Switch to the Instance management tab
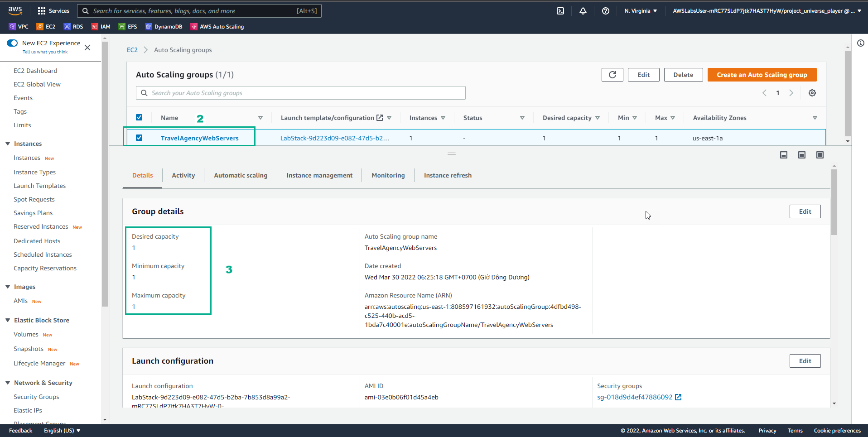Screen dimensions: 868x437 click(319, 175)
